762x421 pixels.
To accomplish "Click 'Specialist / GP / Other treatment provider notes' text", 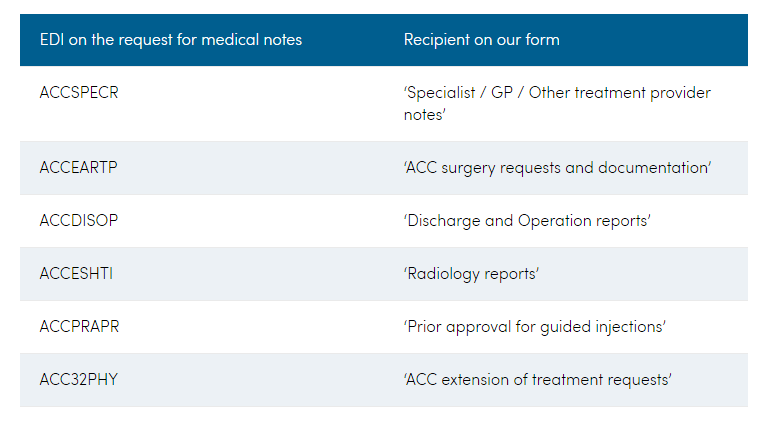I will [x=557, y=103].
